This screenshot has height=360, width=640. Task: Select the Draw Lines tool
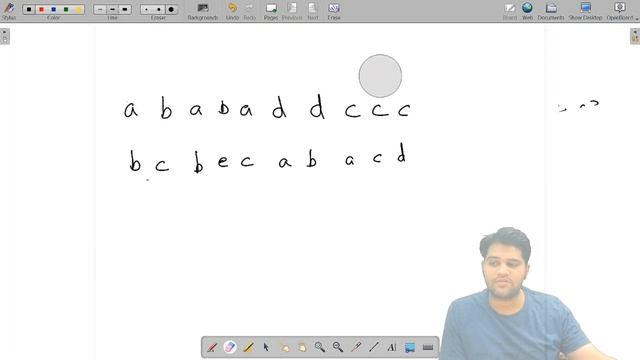(374, 347)
